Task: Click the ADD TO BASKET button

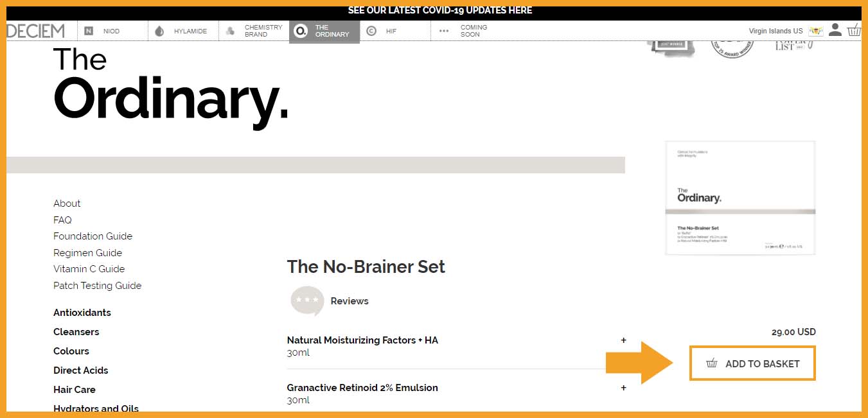Action: [x=752, y=363]
